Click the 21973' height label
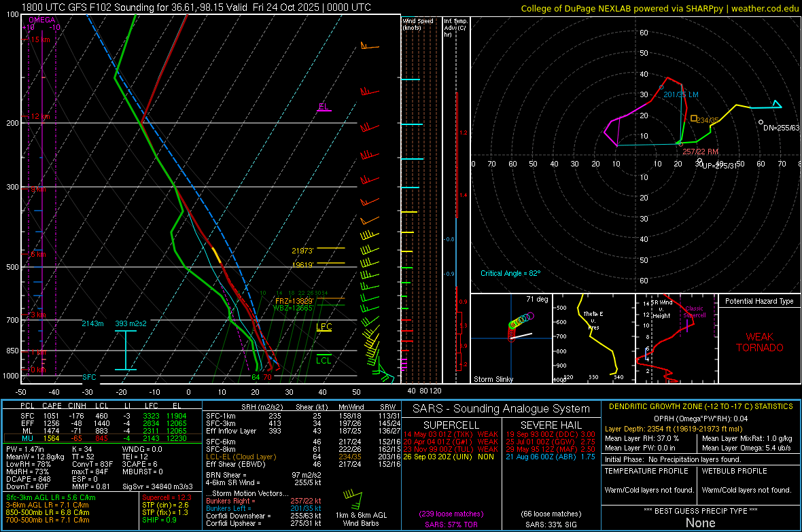Viewport: 802px width, 532px height. pos(302,251)
